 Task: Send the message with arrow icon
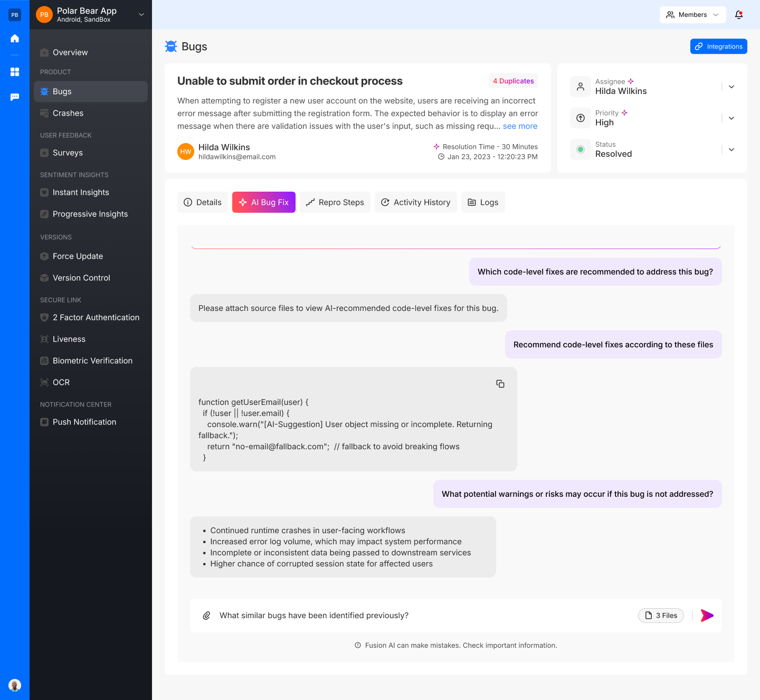(707, 616)
